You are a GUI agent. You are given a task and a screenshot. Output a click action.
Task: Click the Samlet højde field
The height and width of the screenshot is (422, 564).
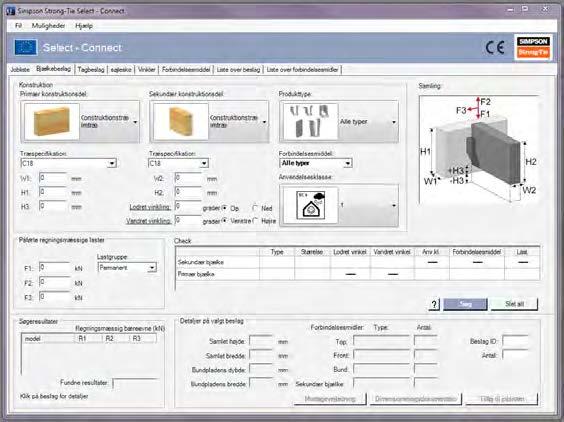click(x=261, y=341)
